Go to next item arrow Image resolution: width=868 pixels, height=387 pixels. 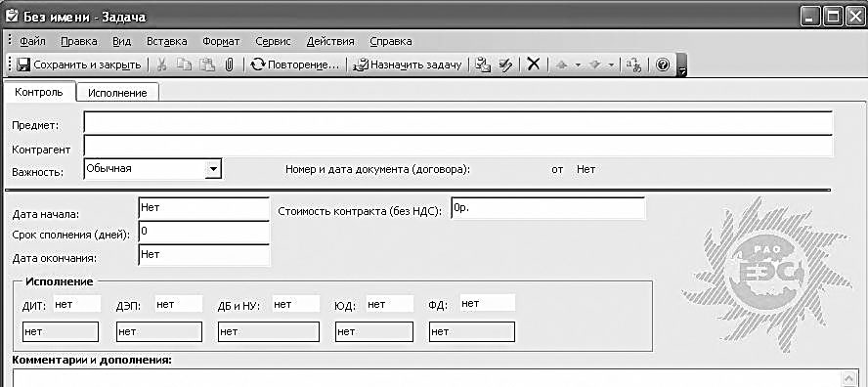[595, 64]
